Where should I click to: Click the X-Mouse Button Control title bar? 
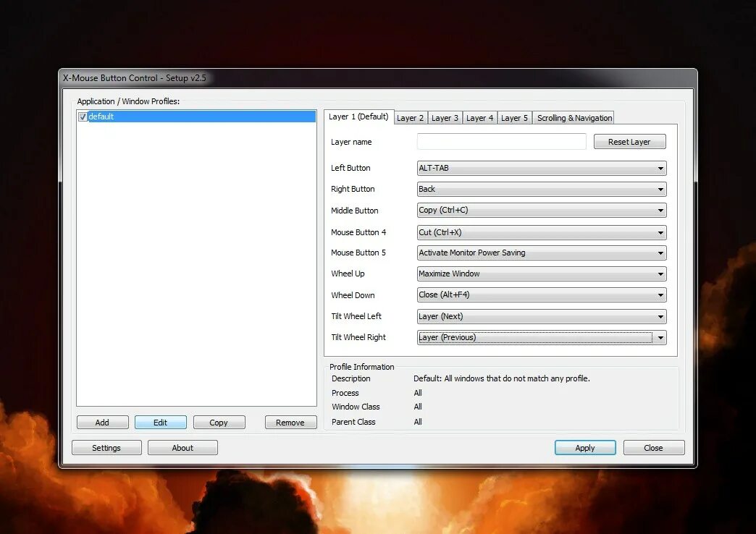(x=379, y=78)
